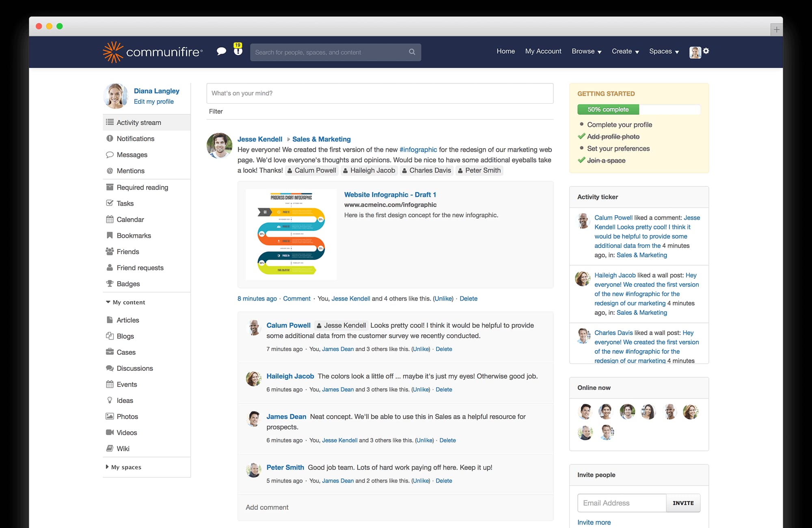This screenshot has width=812, height=528.
Task: Select the Mentions sidebar icon
Action: (x=109, y=171)
